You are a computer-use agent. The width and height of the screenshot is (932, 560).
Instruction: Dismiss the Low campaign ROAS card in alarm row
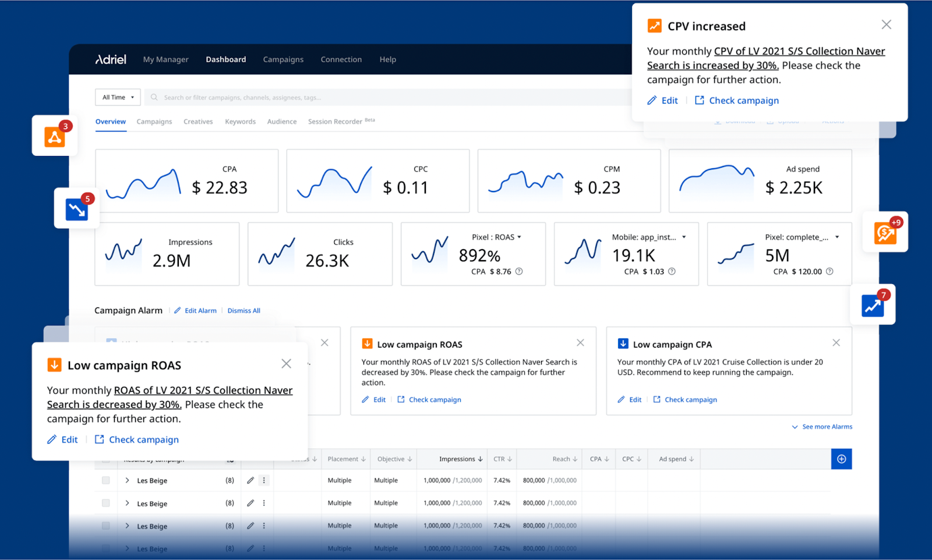pyautogui.click(x=580, y=343)
